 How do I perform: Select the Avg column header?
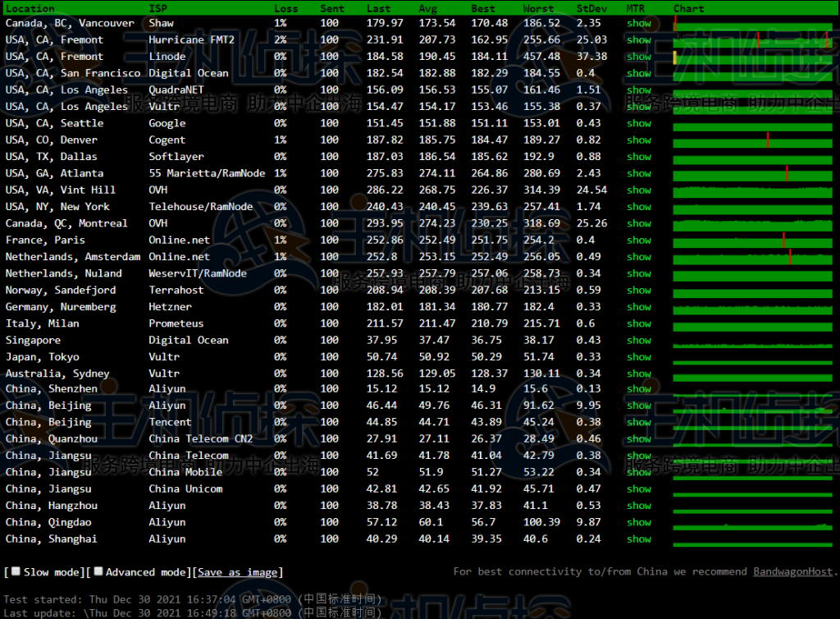coord(427,8)
